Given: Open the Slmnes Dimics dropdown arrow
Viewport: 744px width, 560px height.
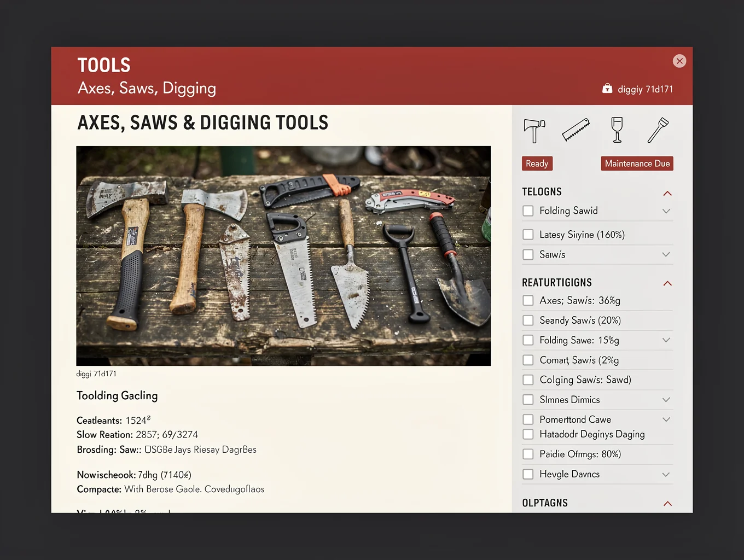Looking at the screenshot, I should pyautogui.click(x=666, y=400).
